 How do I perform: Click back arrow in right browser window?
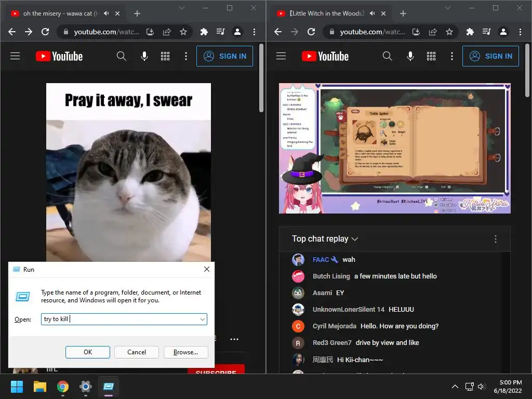coord(278,32)
